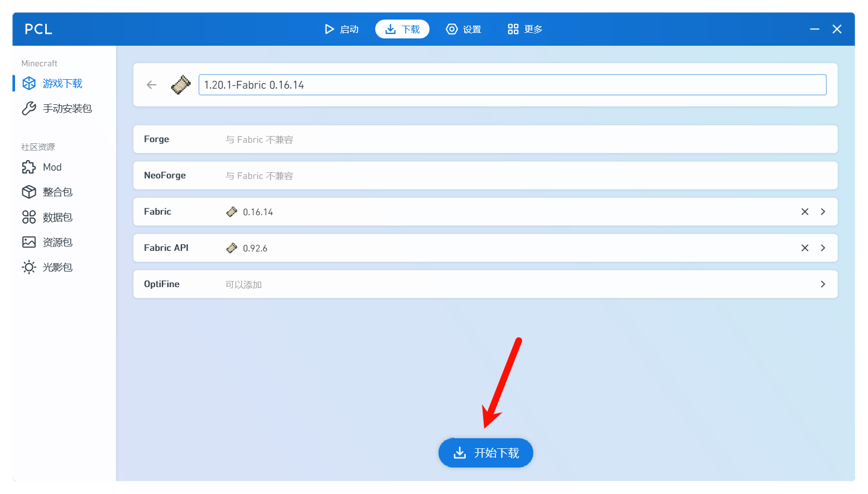
Task: Click the download icon on 下载 tab
Action: (390, 29)
